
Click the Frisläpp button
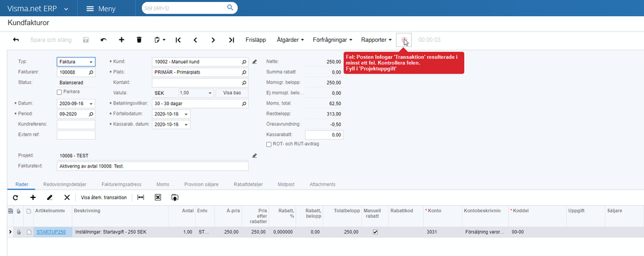255,40
